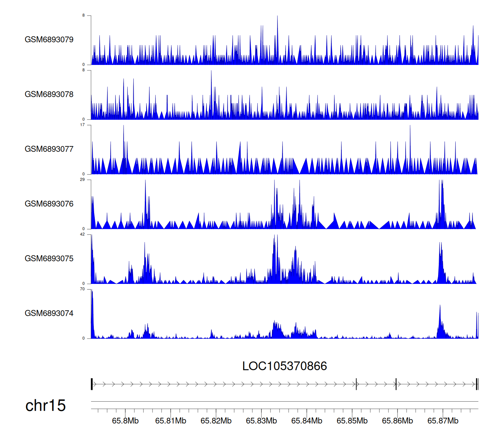
Task: Select the GSM6893078 track label
Action: point(49,95)
